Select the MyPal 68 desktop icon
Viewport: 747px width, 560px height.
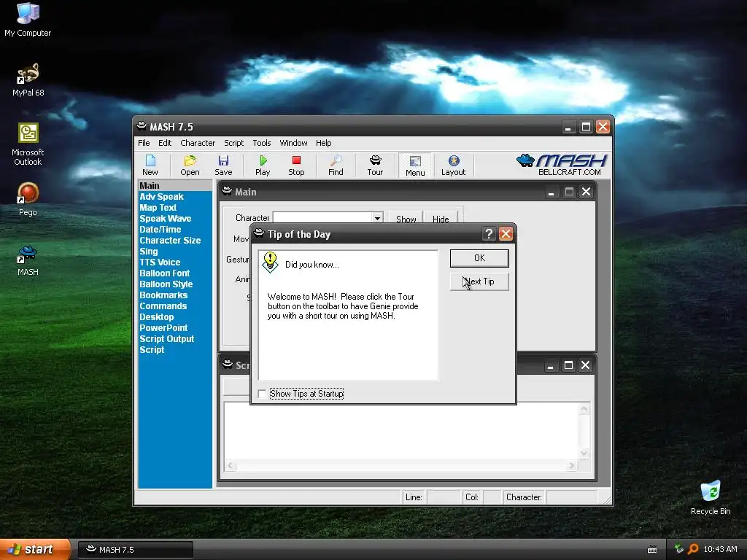pyautogui.click(x=28, y=80)
